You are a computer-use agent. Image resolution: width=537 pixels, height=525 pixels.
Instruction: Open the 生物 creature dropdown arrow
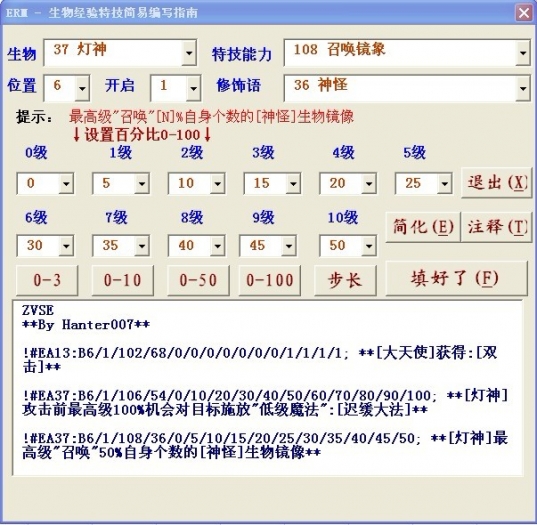pos(189,53)
